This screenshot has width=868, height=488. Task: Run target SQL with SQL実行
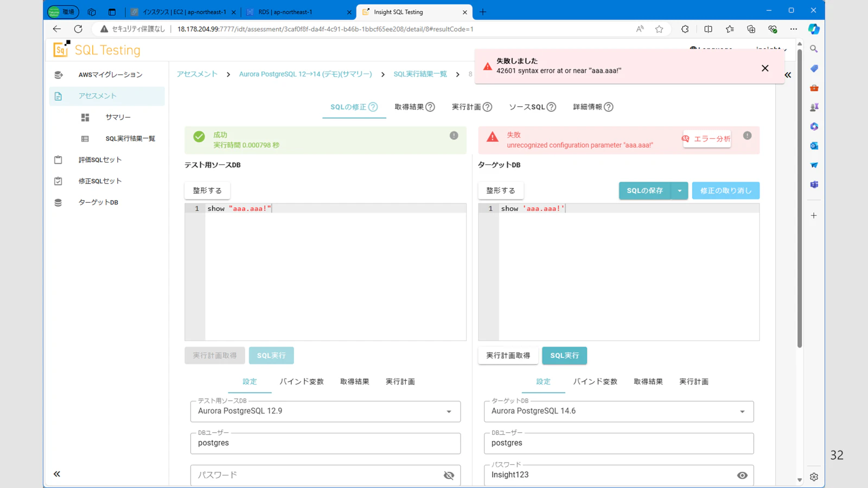pyautogui.click(x=564, y=356)
